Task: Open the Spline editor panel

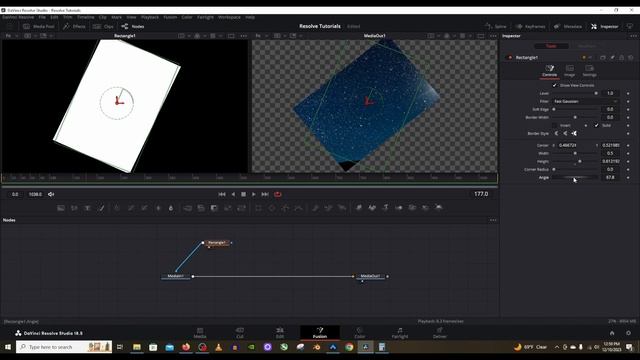Action: point(496,27)
